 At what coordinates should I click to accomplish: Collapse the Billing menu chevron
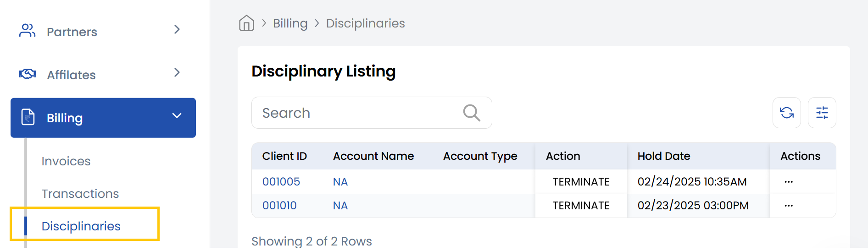click(177, 116)
